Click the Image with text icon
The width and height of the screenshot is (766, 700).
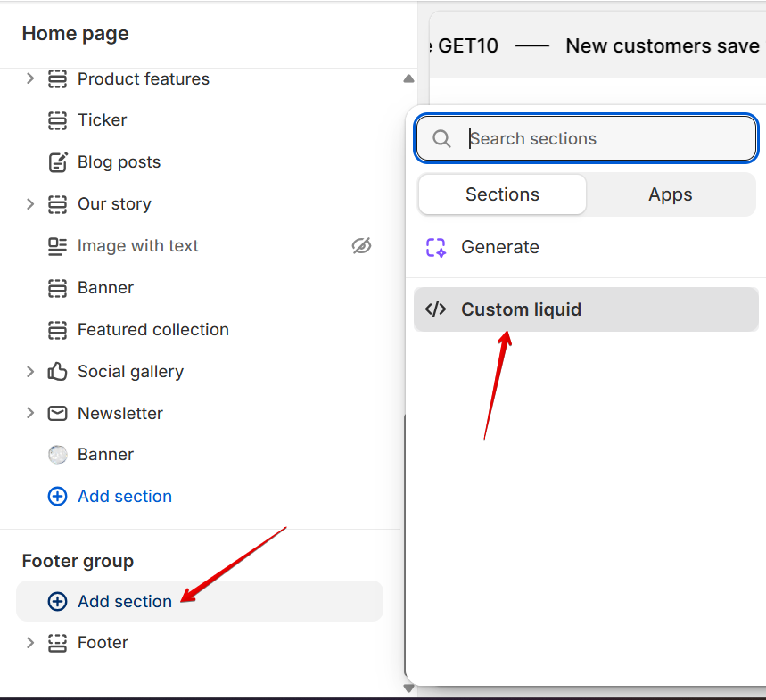point(57,245)
